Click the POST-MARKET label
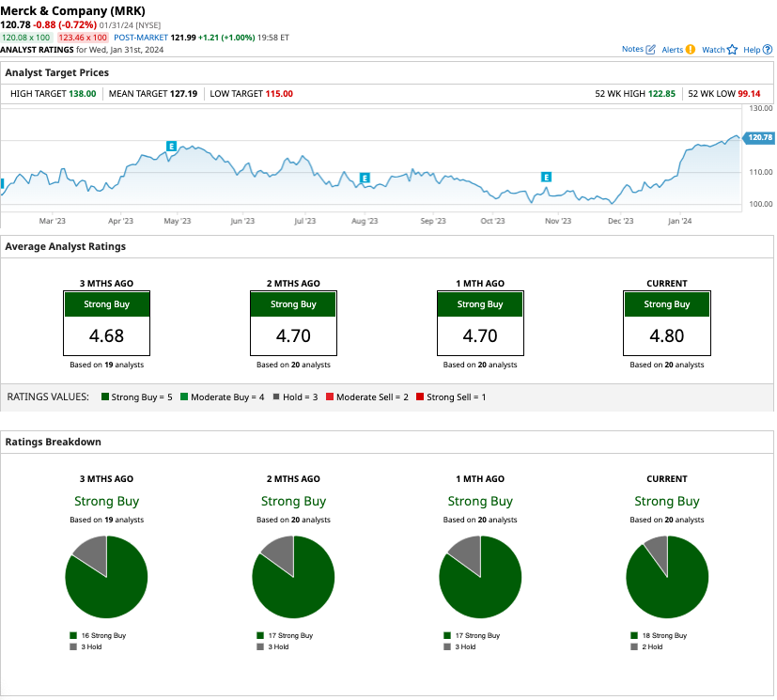Screen dimensions: 777x700 pyautogui.click(x=141, y=38)
